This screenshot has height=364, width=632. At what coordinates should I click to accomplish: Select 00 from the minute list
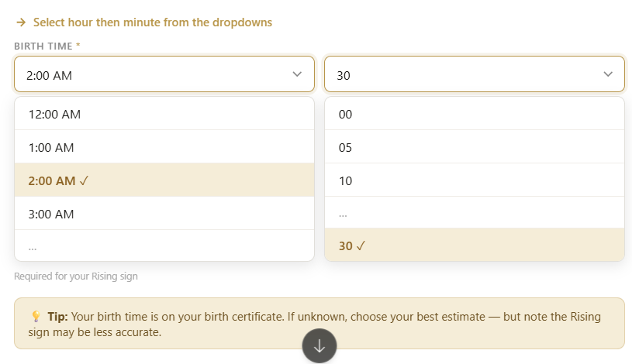coord(346,114)
